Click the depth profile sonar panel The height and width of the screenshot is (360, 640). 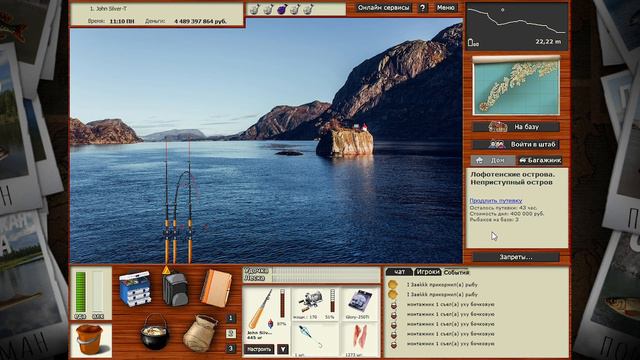[517, 27]
